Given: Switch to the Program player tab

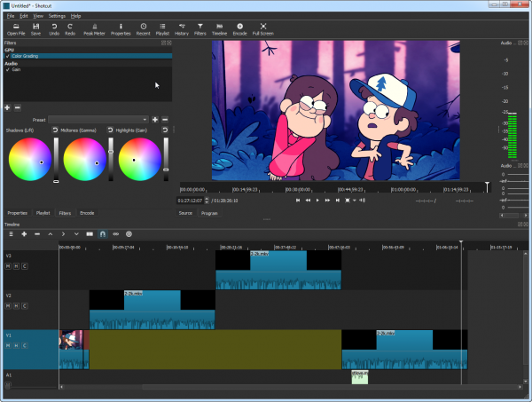Looking at the screenshot, I should point(209,213).
